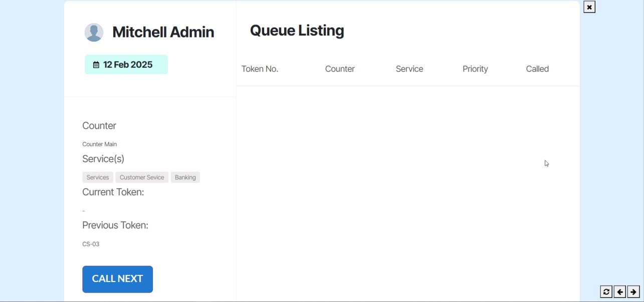Click the Counter column header in the table
Viewport: 644px width, 302px height.
[x=340, y=69]
